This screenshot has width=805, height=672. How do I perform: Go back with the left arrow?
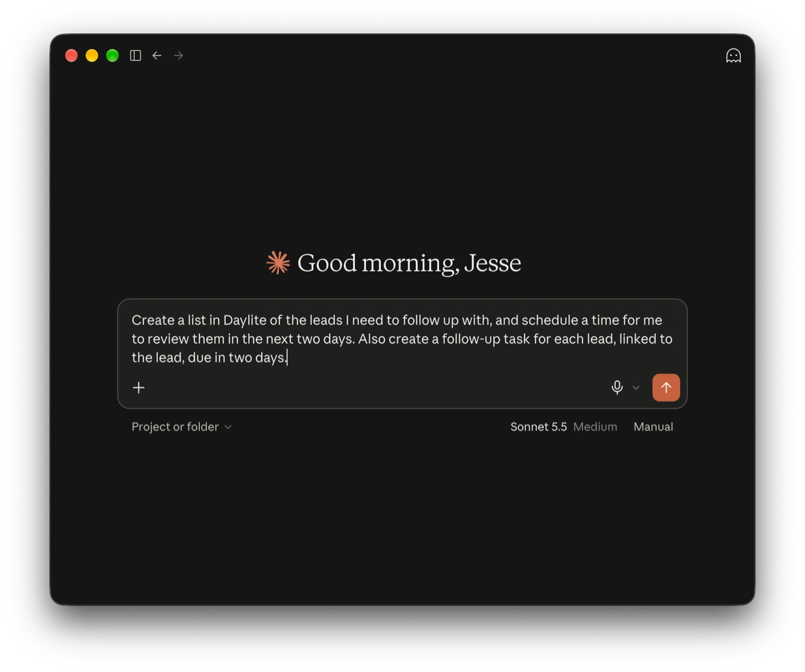click(x=157, y=55)
